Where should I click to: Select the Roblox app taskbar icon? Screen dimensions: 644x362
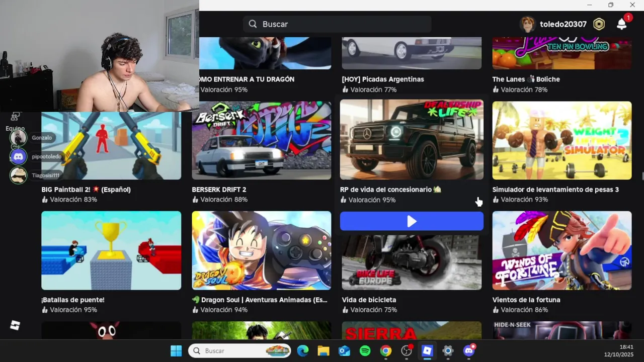[427, 350]
